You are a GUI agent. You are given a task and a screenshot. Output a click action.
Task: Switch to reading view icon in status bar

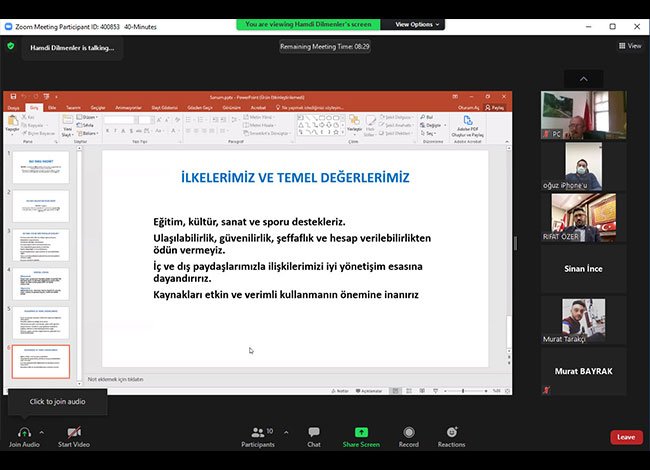point(422,391)
